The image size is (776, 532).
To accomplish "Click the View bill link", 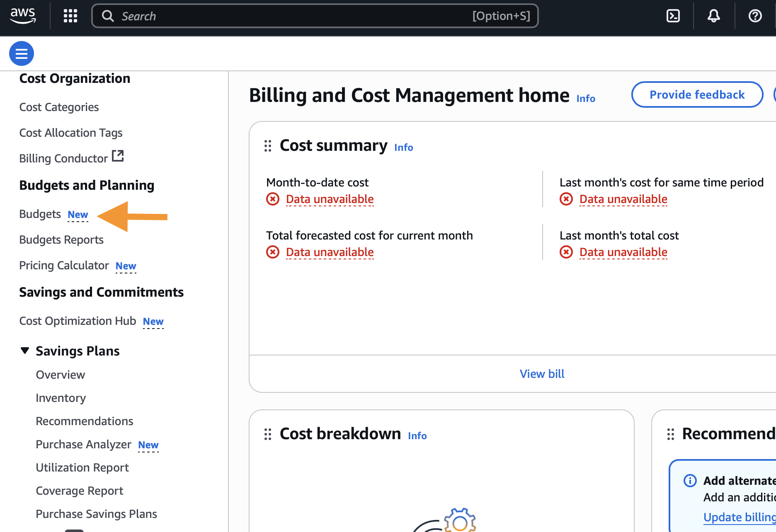I will pos(542,374).
